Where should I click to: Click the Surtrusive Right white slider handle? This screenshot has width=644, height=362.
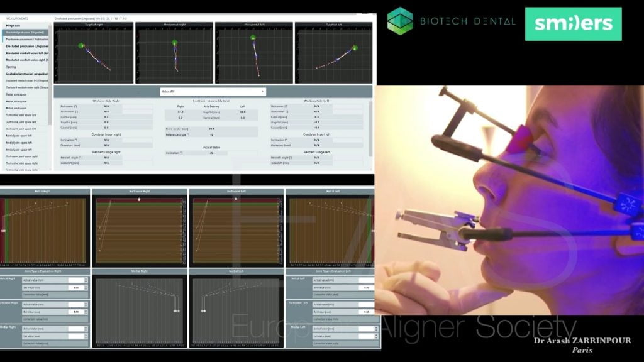[139, 199]
